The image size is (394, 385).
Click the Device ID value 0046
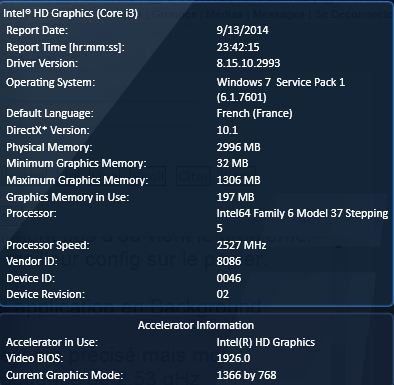click(229, 278)
